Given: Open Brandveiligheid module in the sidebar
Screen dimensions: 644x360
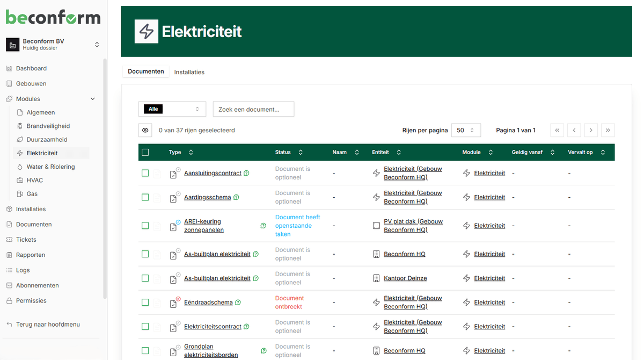Looking at the screenshot, I should 48,126.
